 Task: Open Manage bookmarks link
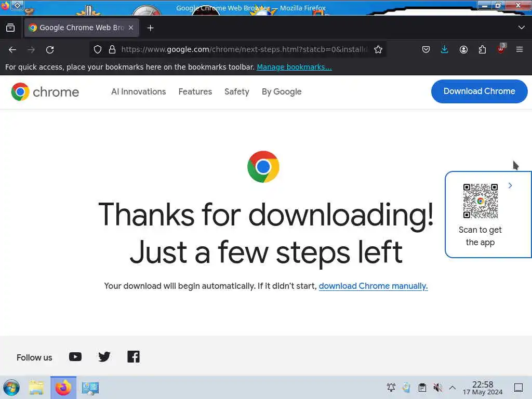294,67
